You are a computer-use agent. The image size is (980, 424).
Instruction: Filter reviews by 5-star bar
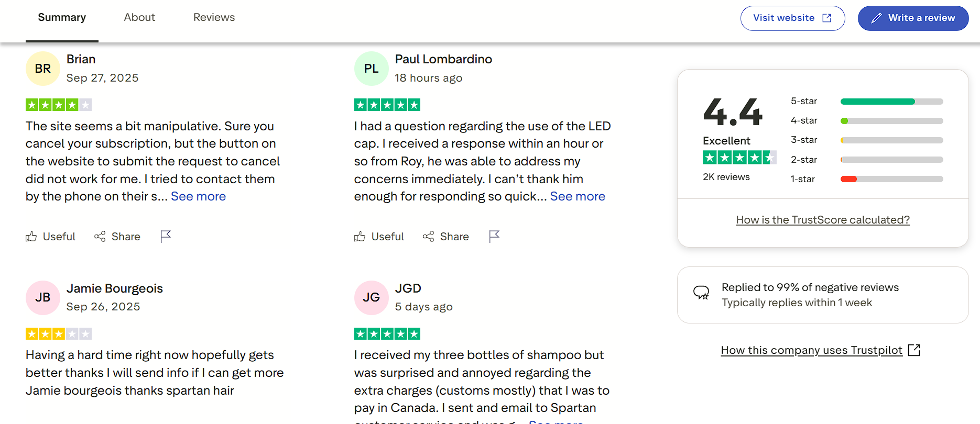[x=891, y=102]
